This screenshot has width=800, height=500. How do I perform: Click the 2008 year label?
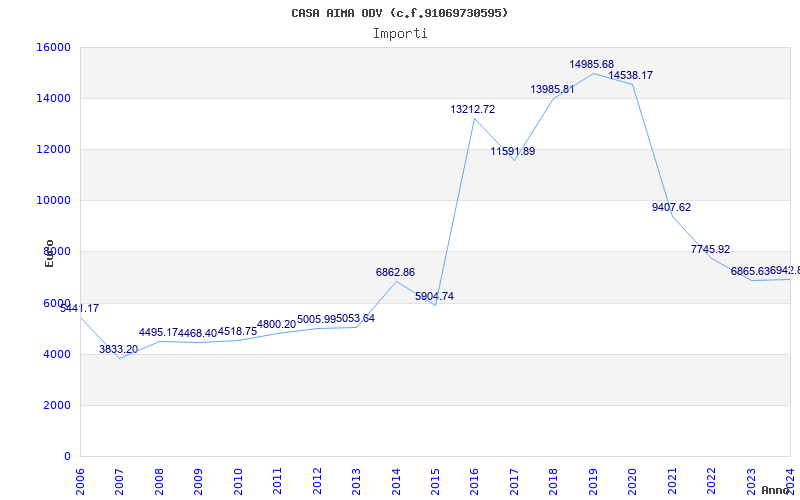pyautogui.click(x=159, y=481)
